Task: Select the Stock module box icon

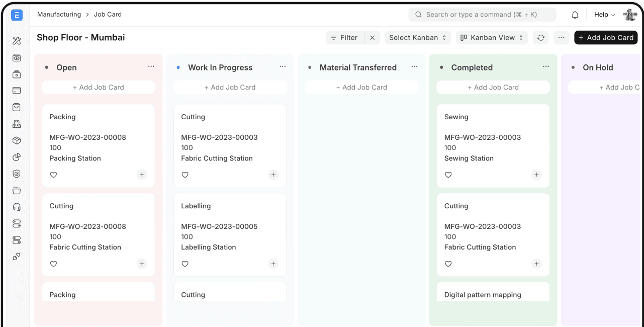Action: tap(17, 140)
